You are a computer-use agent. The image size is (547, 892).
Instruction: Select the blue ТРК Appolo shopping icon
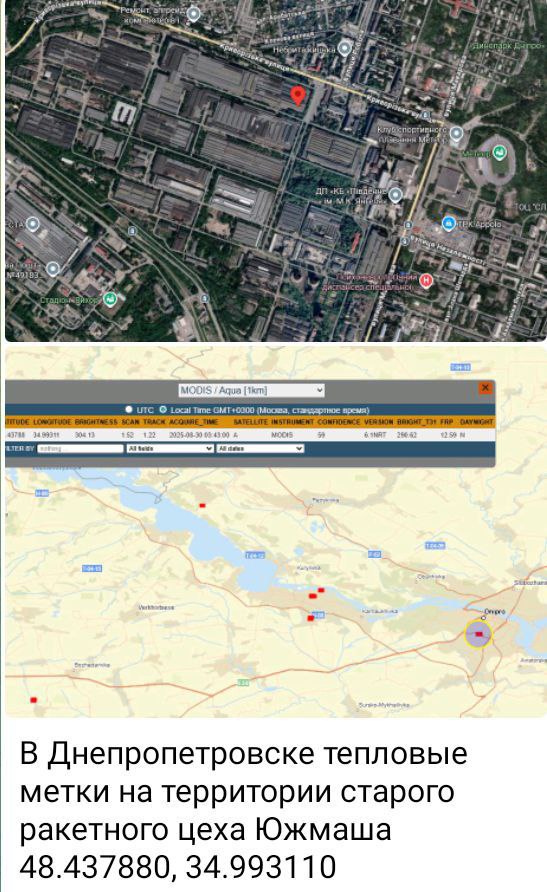click(x=449, y=223)
